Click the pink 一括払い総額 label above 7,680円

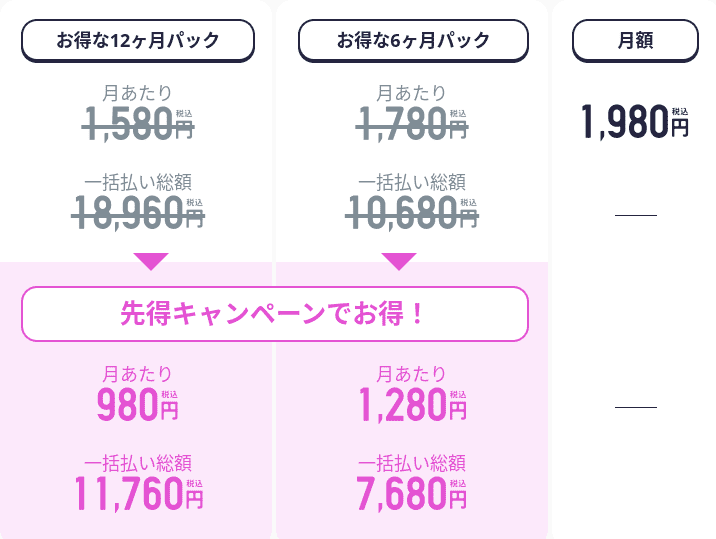pos(412,463)
